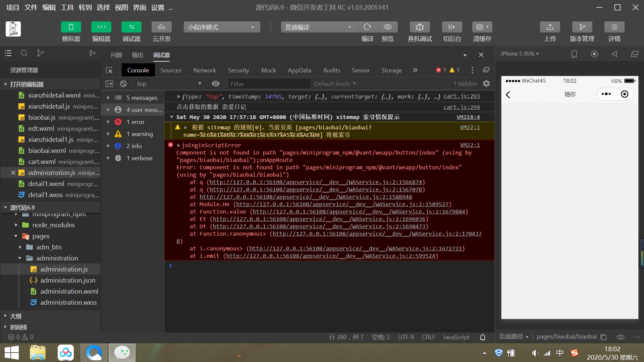Click the upload (上传) icon

point(550,27)
